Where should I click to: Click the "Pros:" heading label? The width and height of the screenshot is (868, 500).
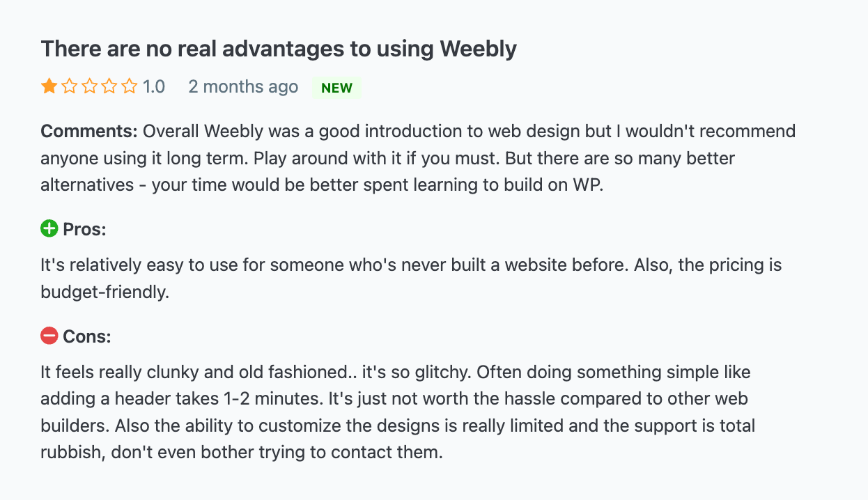click(x=84, y=229)
